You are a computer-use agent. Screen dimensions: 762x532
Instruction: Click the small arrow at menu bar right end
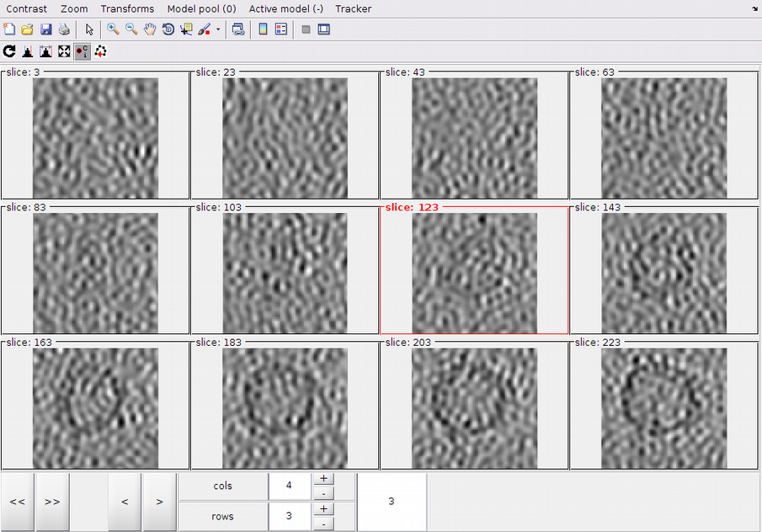[x=754, y=8]
